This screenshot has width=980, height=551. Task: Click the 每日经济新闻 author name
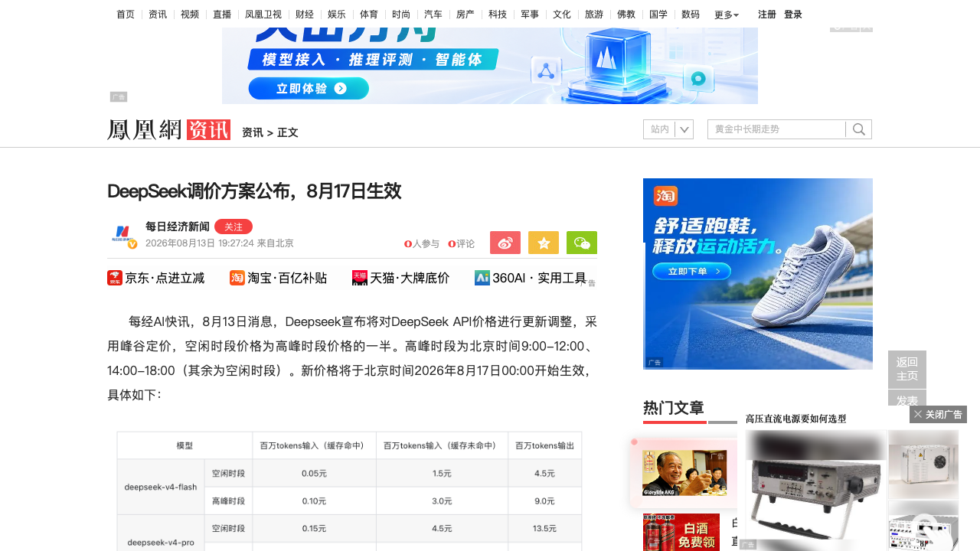click(178, 227)
